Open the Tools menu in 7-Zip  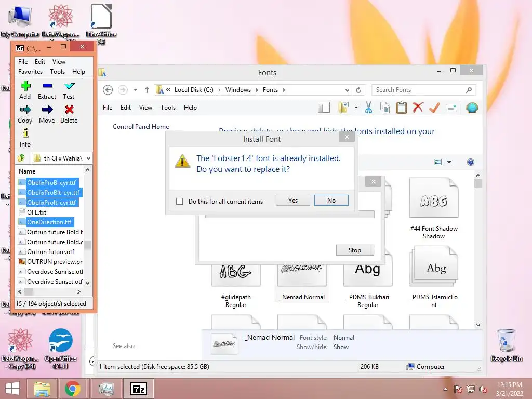(57, 71)
